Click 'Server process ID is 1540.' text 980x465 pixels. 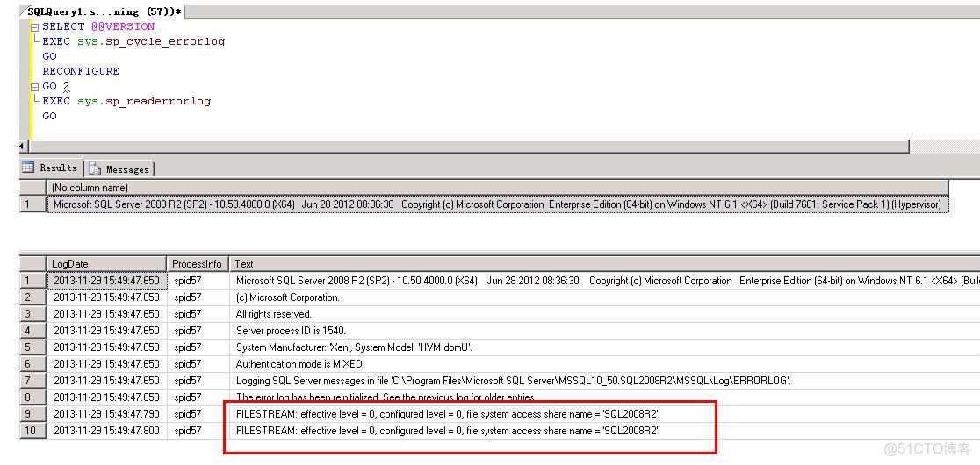point(291,331)
